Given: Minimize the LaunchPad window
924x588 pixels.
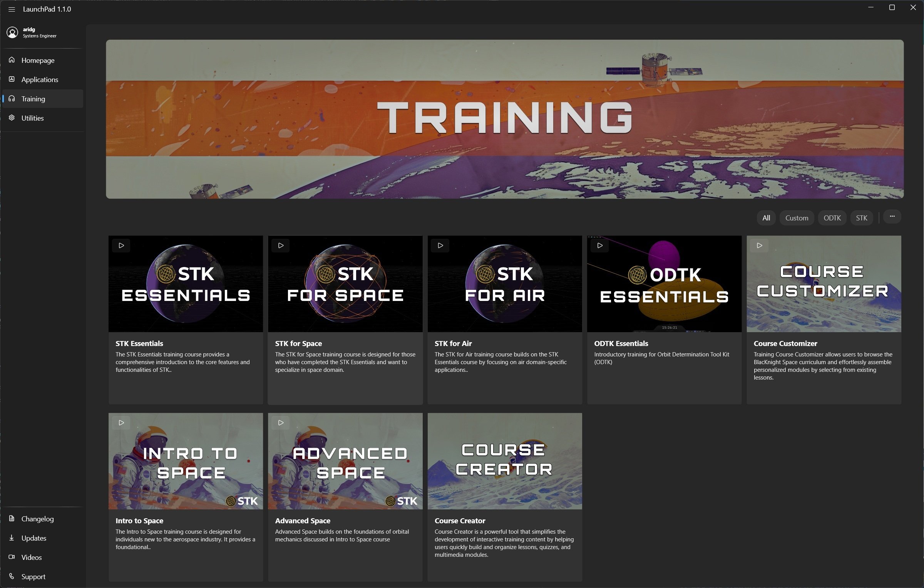Looking at the screenshot, I should (871, 7).
